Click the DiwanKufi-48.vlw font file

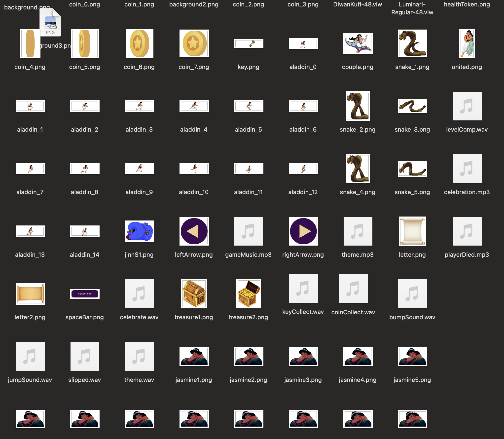coord(358,4)
